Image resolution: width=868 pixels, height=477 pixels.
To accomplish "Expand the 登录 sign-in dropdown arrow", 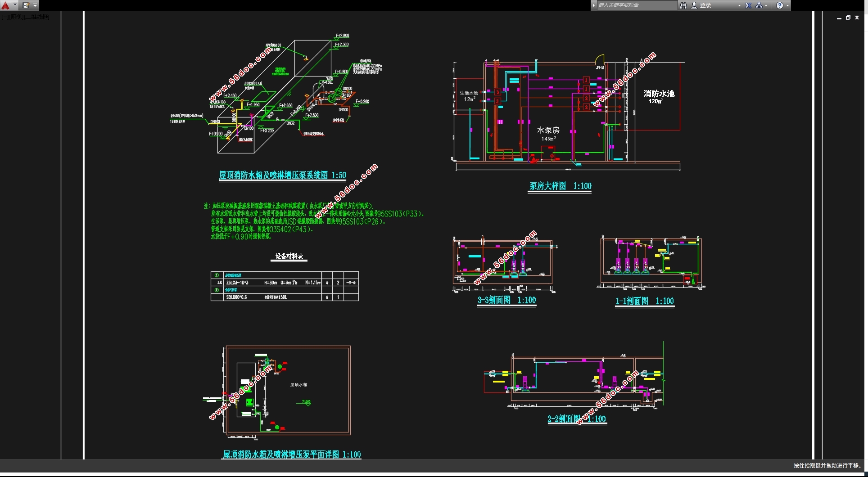I will 739,5.
